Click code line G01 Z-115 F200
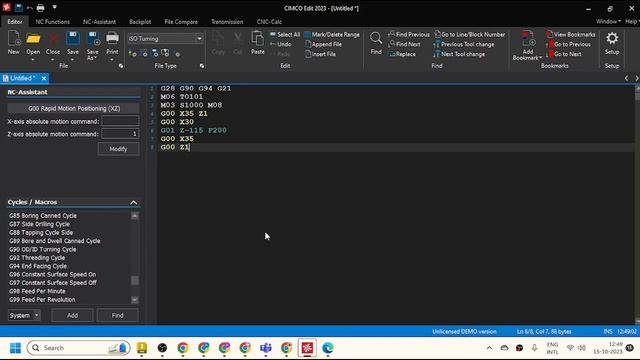The width and height of the screenshot is (640, 360). point(193,130)
